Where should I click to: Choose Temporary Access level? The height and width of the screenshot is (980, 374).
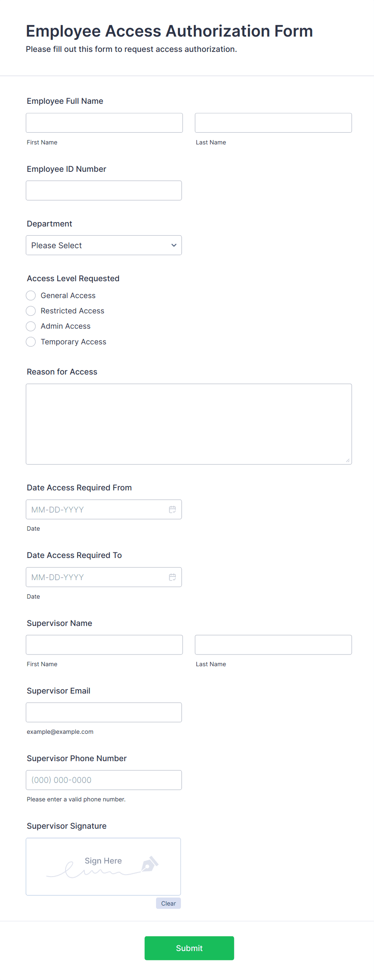[31, 342]
